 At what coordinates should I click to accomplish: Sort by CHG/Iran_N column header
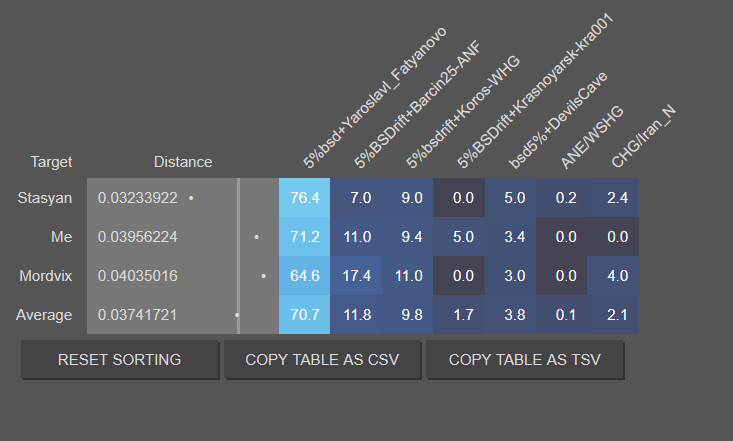643,136
